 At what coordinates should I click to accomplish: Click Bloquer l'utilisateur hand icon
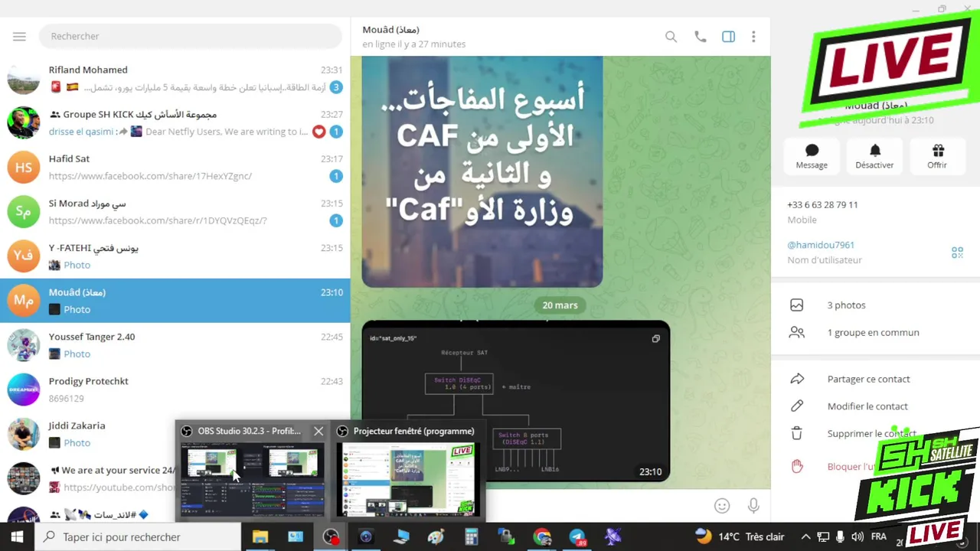coord(797,466)
